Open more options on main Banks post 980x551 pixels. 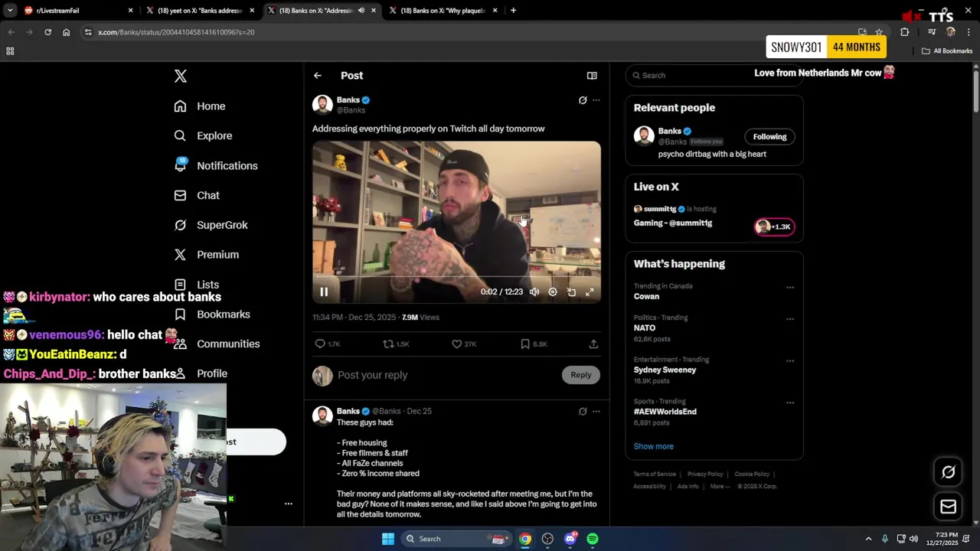[596, 100]
